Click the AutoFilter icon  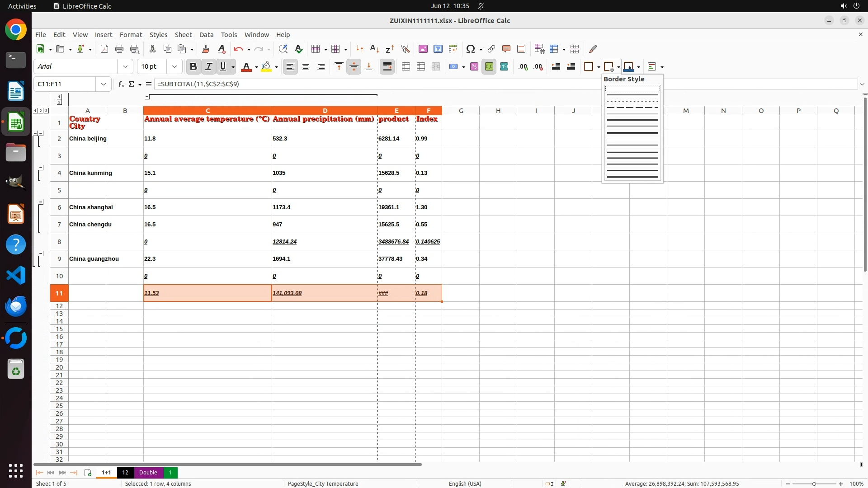[x=405, y=49]
